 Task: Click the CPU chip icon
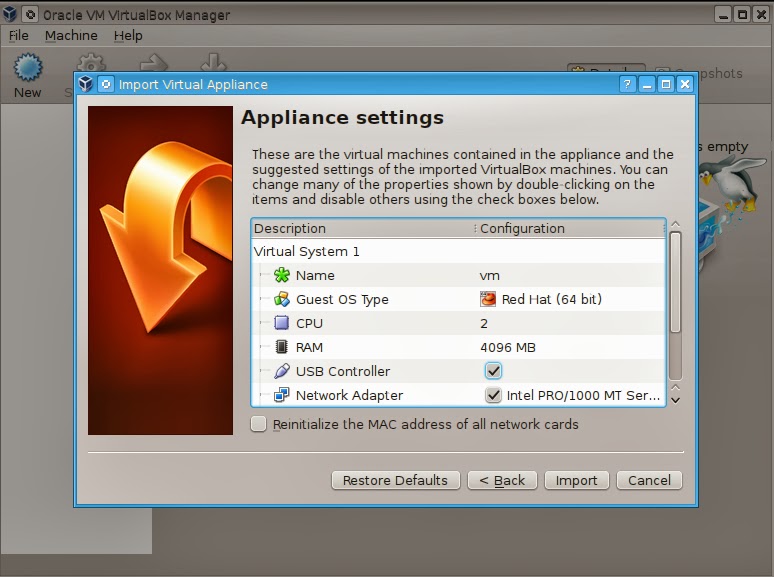pyautogui.click(x=281, y=323)
